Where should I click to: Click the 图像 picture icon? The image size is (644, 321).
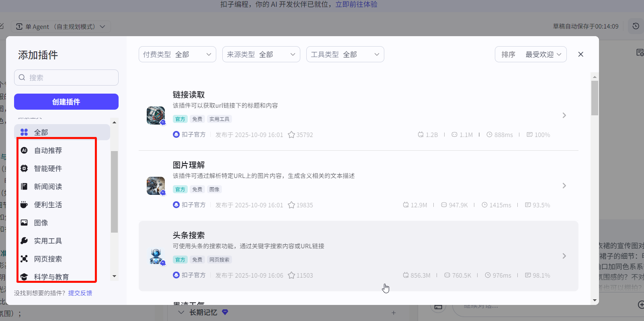24,223
